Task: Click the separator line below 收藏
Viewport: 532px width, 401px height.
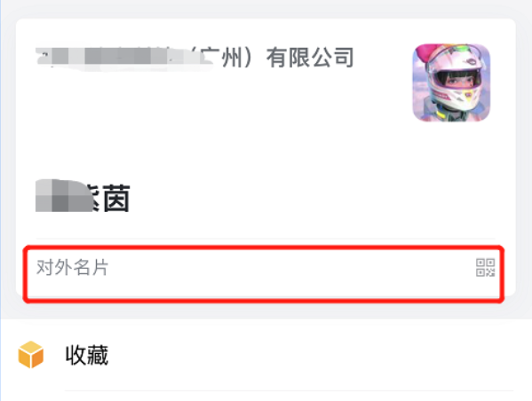Action: pos(289,391)
